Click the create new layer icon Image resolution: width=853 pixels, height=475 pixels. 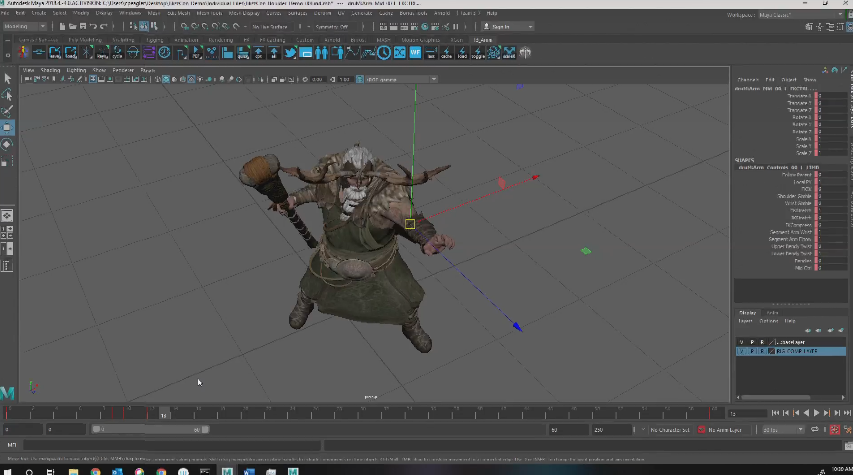click(831, 330)
